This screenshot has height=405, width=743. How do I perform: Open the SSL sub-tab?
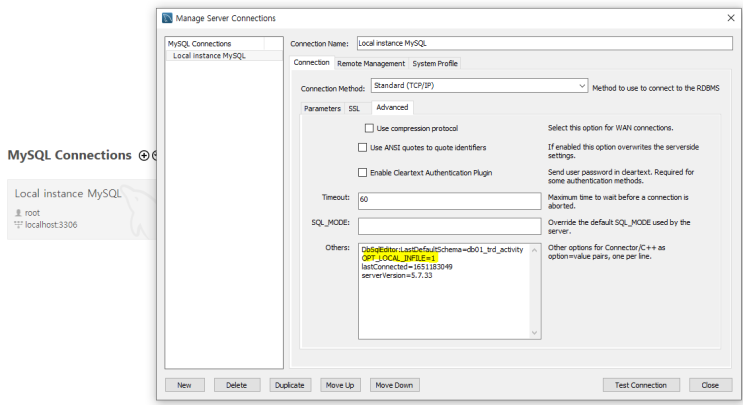(354, 108)
